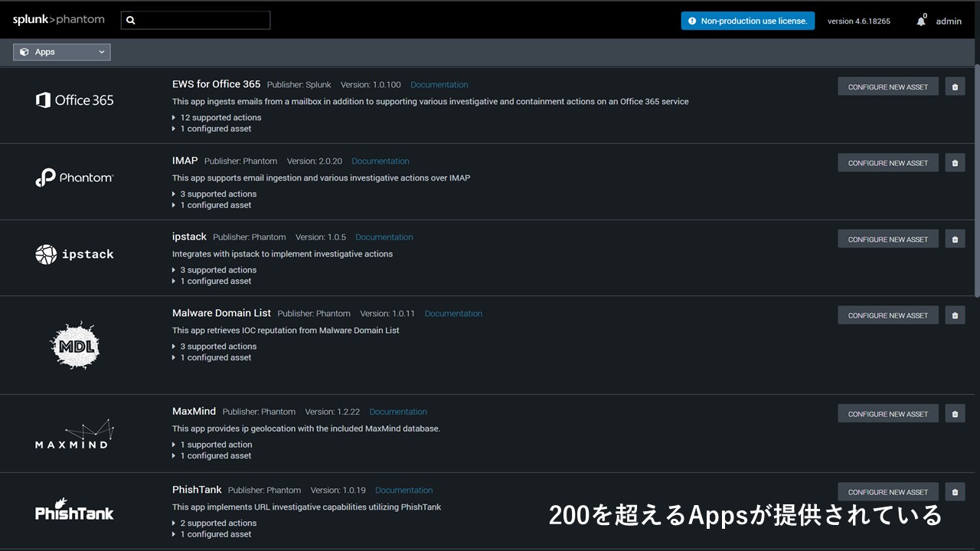This screenshot has height=551, width=980.
Task: Click the ipstack app title
Action: (x=190, y=236)
